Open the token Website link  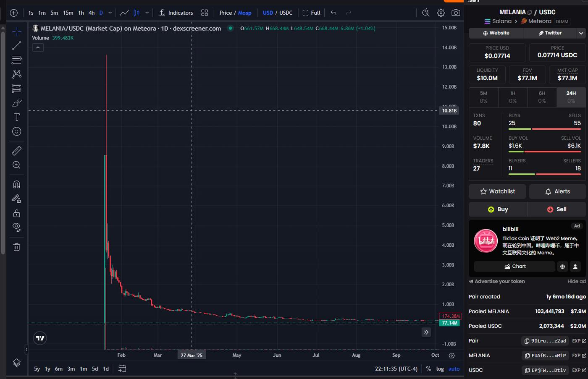pyautogui.click(x=496, y=33)
